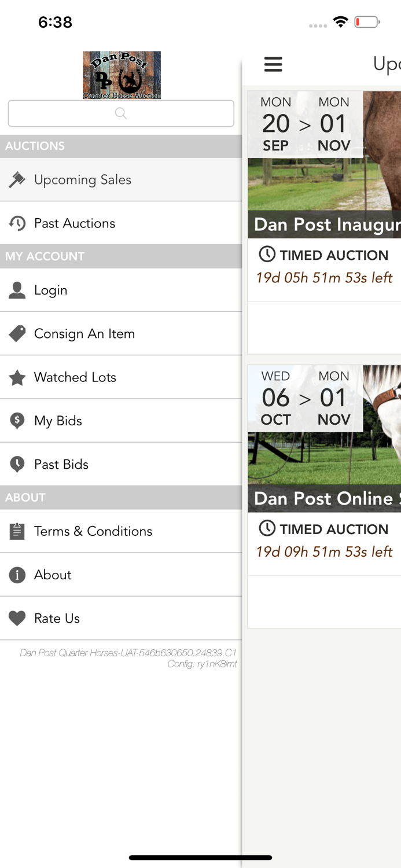Viewport: 401px width, 868px height.
Task: Click the Past Bids clock icon
Action: tap(17, 464)
